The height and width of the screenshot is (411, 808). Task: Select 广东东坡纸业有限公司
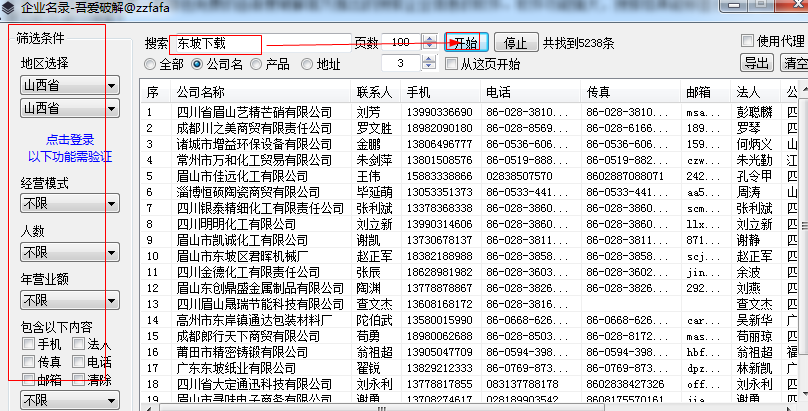coord(236,368)
